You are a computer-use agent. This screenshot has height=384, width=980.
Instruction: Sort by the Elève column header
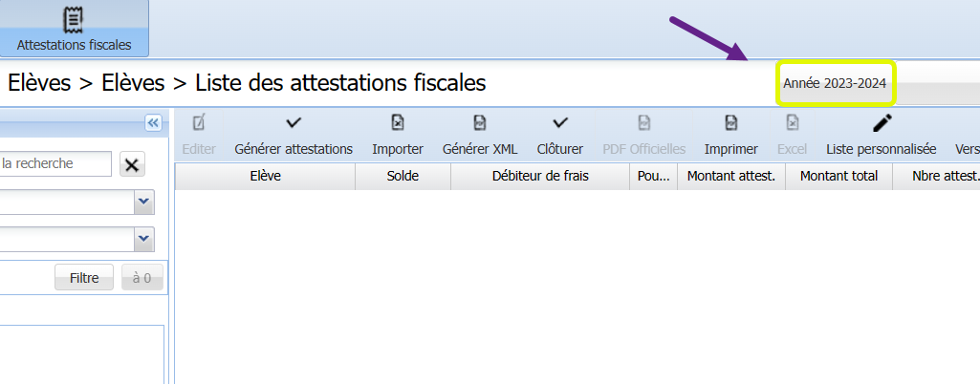point(265,176)
